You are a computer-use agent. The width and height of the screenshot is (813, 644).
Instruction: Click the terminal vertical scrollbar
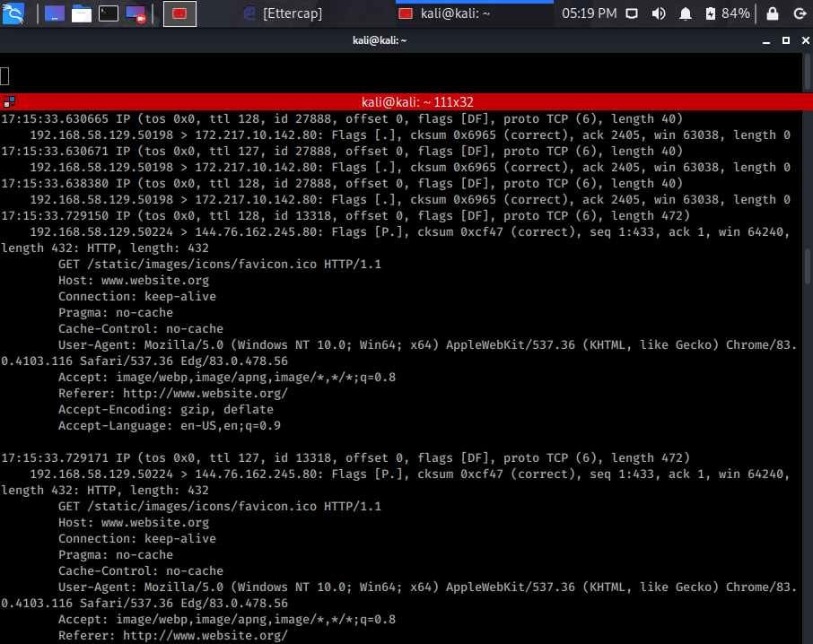pos(808,266)
